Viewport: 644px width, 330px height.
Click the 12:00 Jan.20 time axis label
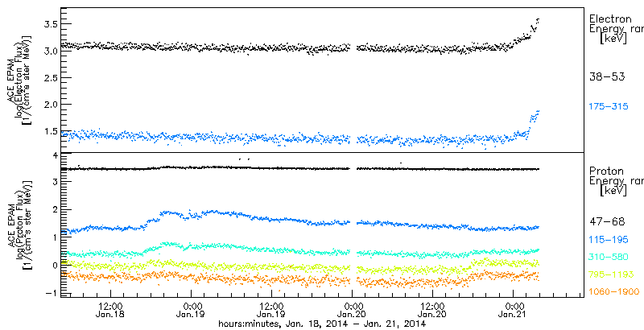(x=432, y=311)
